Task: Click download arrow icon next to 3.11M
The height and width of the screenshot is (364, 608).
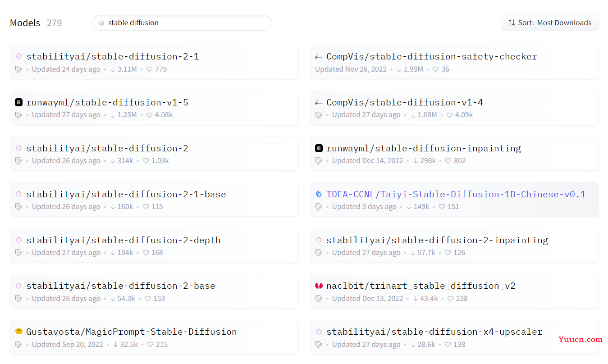Action: coord(113,69)
